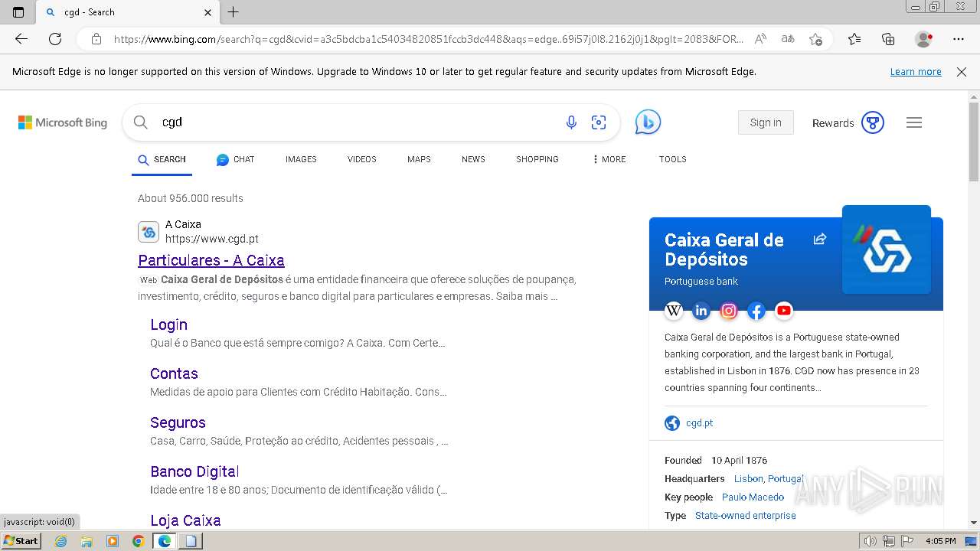Click the page vertical scrollbar
This screenshot has width=980, height=551.
point(974,142)
